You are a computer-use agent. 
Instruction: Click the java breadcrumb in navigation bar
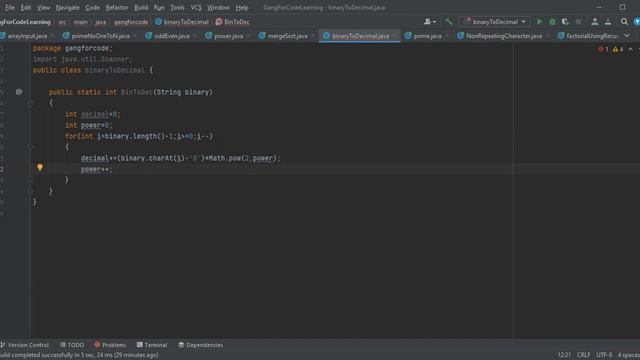coord(100,22)
